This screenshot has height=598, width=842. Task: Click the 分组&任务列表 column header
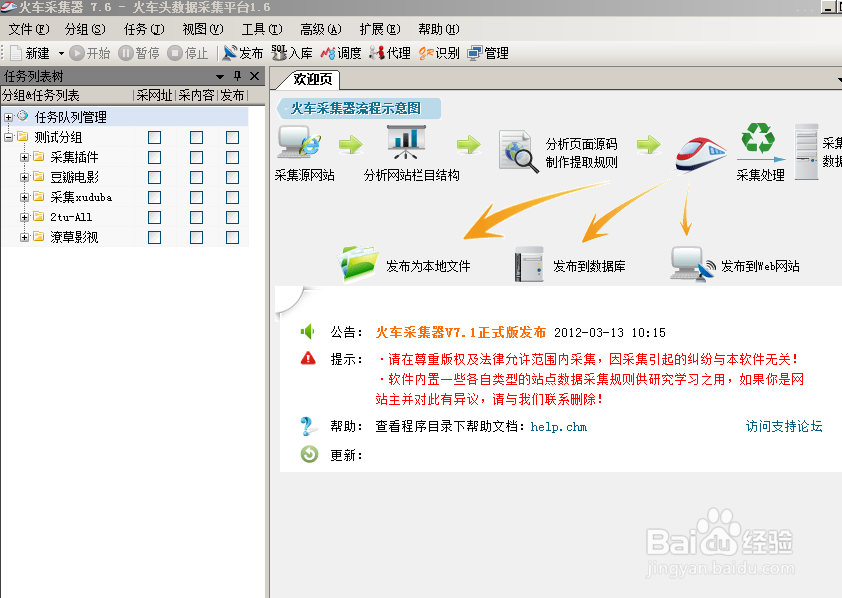click(67, 96)
